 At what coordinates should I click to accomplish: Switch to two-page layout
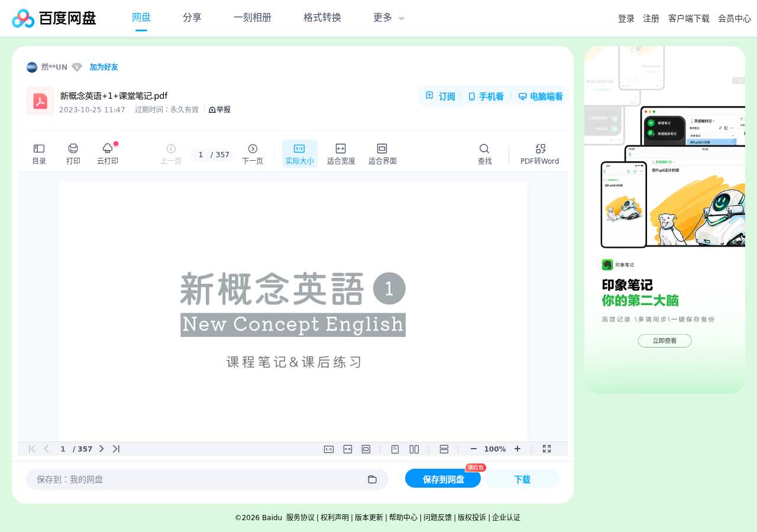click(414, 449)
